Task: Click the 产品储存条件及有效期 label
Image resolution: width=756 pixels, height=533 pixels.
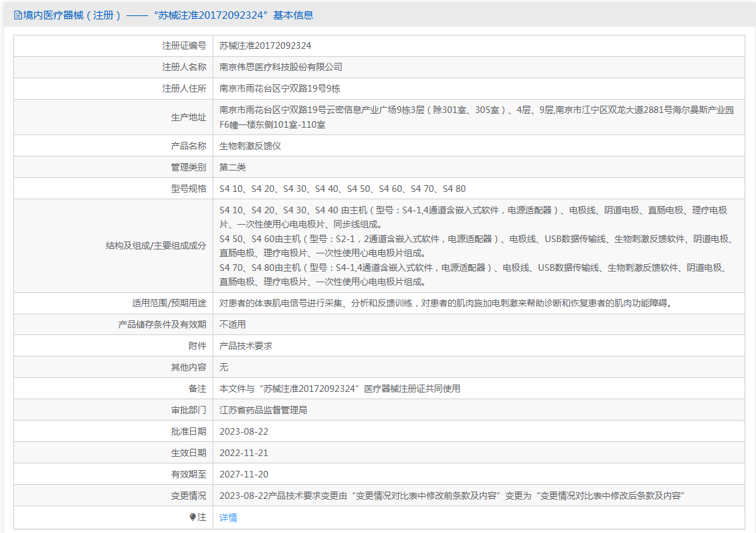Action: [162, 325]
